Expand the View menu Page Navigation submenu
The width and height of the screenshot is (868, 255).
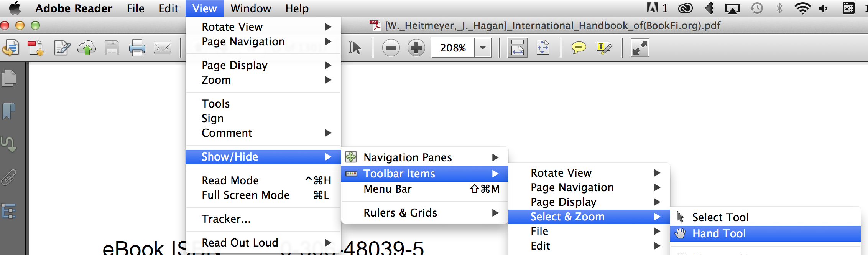[263, 41]
